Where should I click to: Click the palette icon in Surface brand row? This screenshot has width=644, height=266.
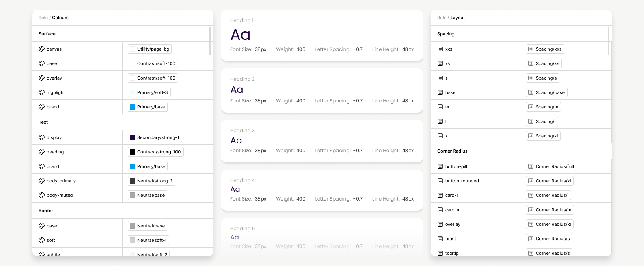pyautogui.click(x=41, y=107)
